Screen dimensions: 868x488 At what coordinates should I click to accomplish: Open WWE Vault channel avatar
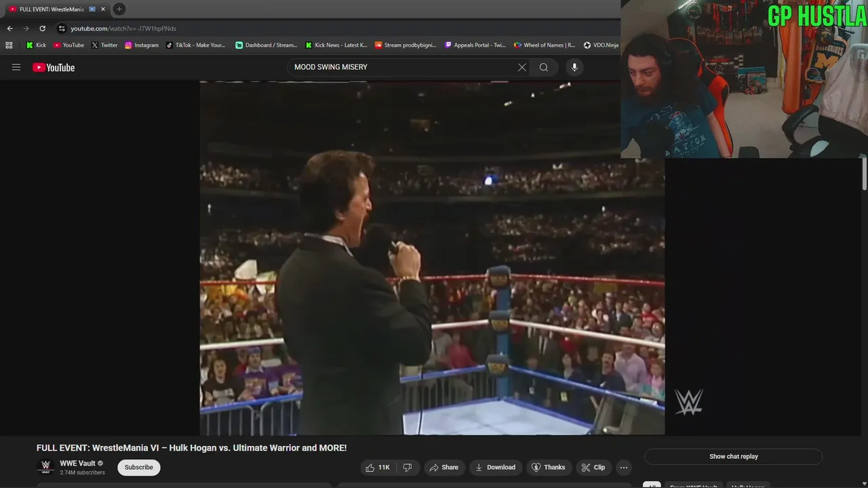(x=45, y=468)
